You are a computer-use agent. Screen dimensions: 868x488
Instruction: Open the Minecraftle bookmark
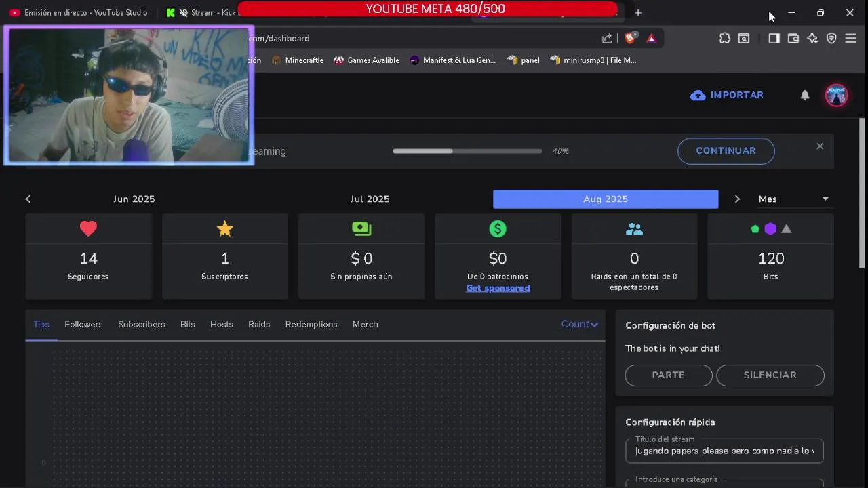(x=298, y=60)
